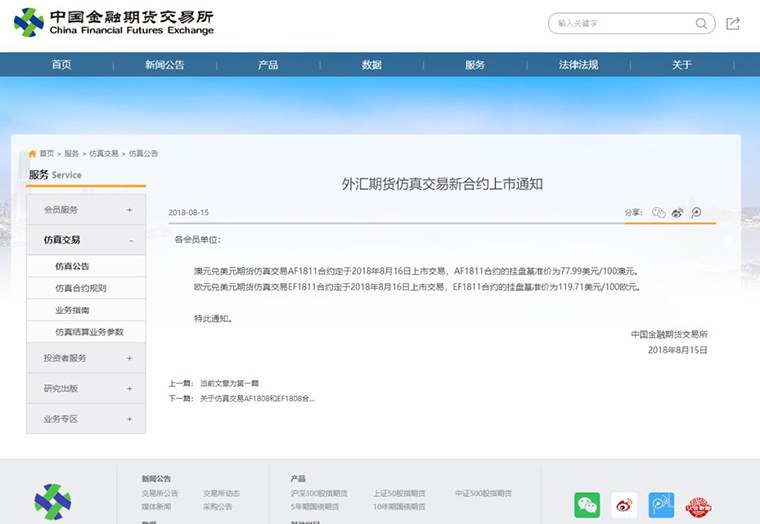The image size is (760, 524).
Task: Select 仿真公告 in the sidebar
Action: (86, 266)
